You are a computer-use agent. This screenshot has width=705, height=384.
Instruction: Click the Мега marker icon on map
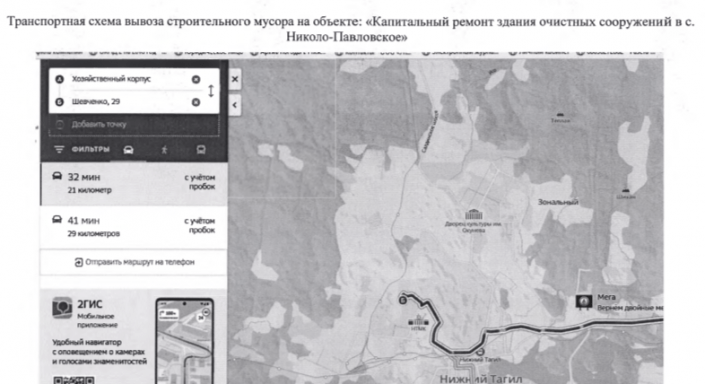point(584,301)
